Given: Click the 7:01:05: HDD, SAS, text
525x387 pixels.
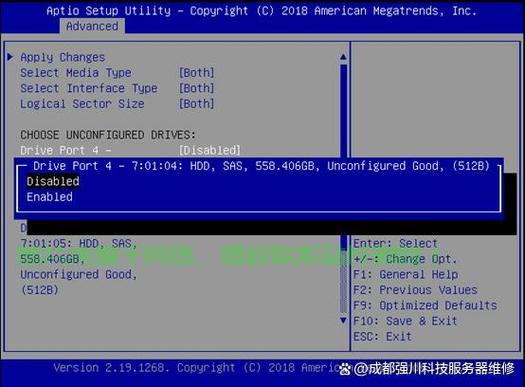Looking at the screenshot, I should [79, 243].
